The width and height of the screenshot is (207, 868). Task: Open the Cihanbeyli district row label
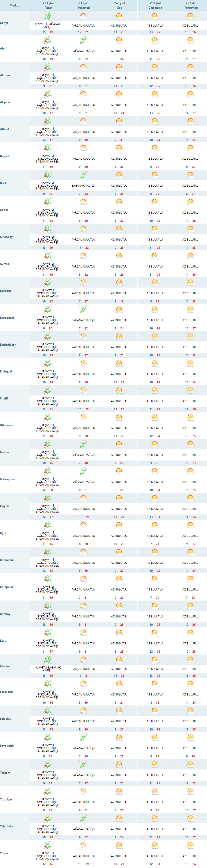[7, 237]
